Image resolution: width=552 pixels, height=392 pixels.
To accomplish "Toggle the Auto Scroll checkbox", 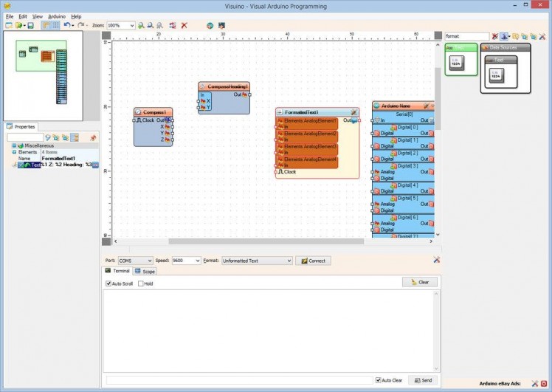I will tap(108, 283).
